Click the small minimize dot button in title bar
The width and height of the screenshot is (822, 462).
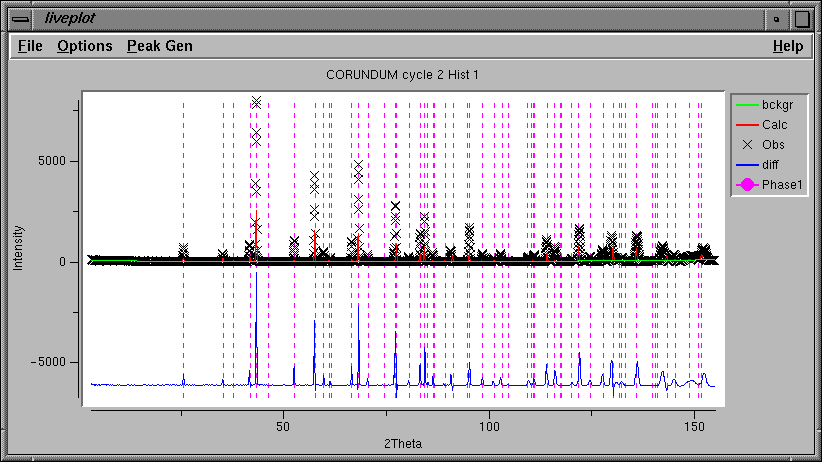click(x=776, y=19)
